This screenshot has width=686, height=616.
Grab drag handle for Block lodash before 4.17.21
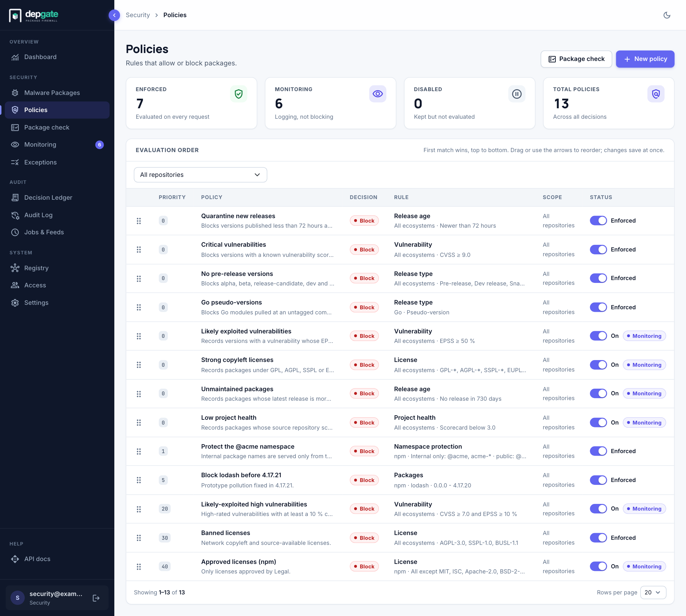coord(138,480)
